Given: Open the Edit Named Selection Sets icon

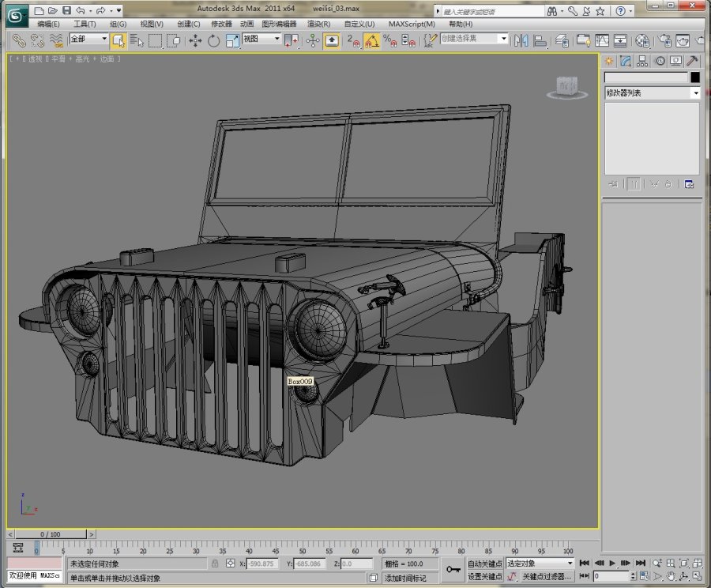Looking at the screenshot, I should tap(430, 41).
